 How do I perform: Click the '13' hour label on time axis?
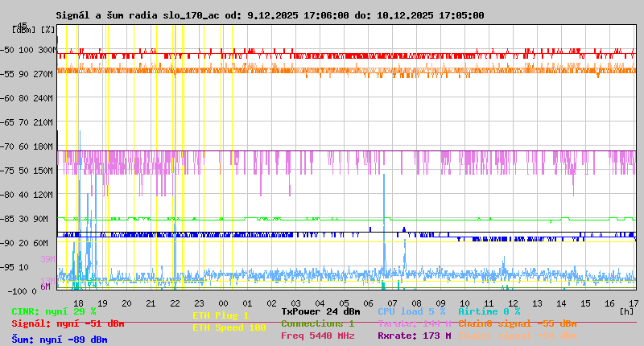(537, 303)
